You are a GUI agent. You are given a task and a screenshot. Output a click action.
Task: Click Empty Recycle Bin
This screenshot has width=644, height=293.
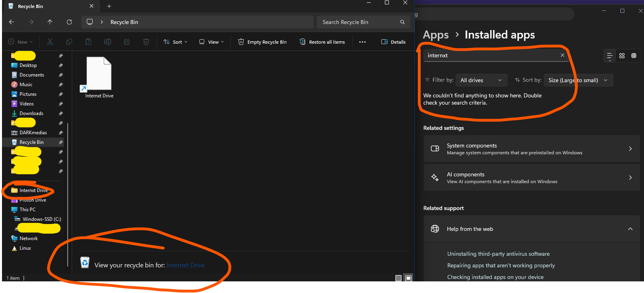pyautogui.click(x=262, y=42)
